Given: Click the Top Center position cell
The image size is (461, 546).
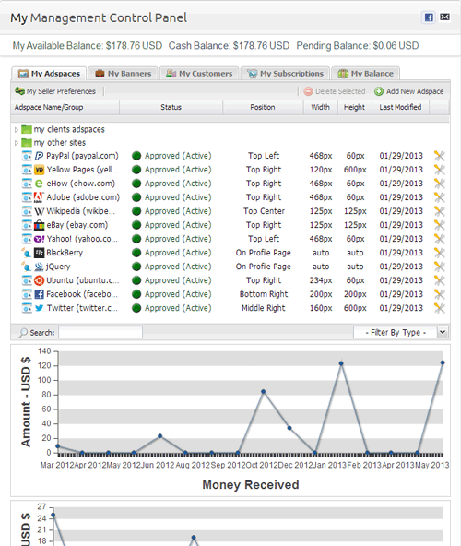Looking at the screenshot, I should coord(264,211).
